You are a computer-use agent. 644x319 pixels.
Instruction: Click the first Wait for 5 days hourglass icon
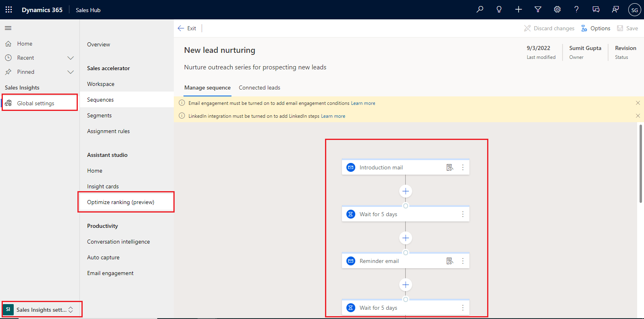351,214
